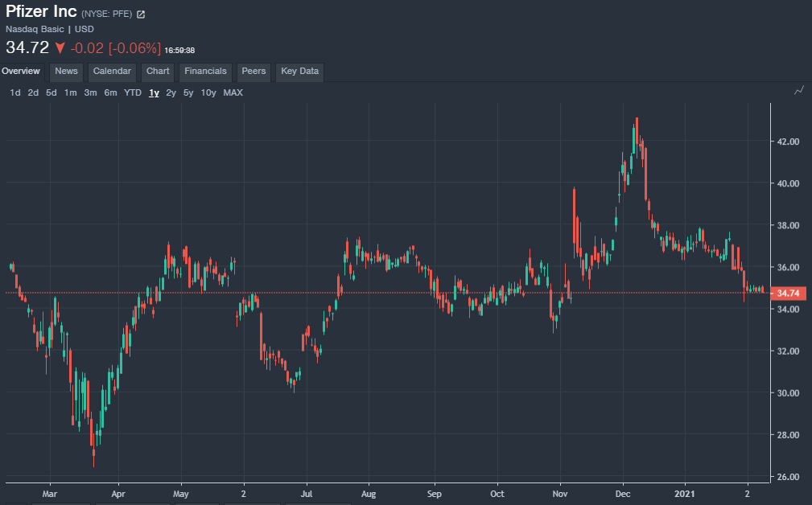Select the 1y chart period
Viewport: 812px width, 505px height.
[x=154, y=92]
